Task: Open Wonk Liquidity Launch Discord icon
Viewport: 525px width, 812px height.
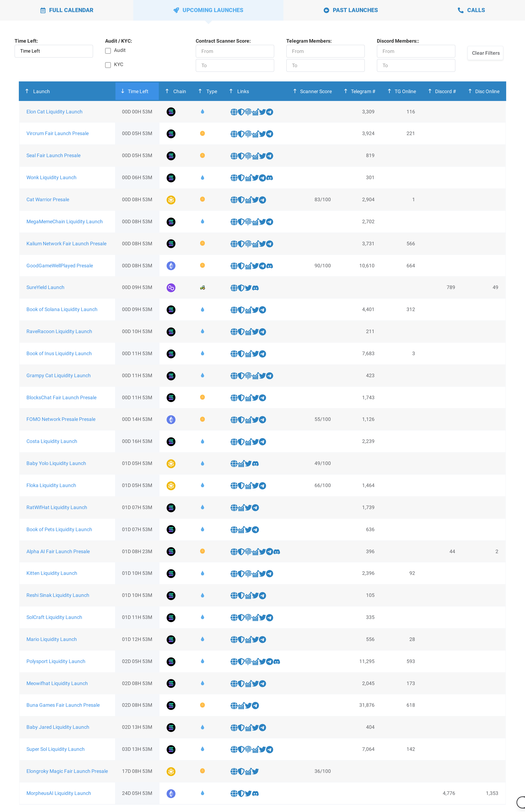Action: [270, 178]
